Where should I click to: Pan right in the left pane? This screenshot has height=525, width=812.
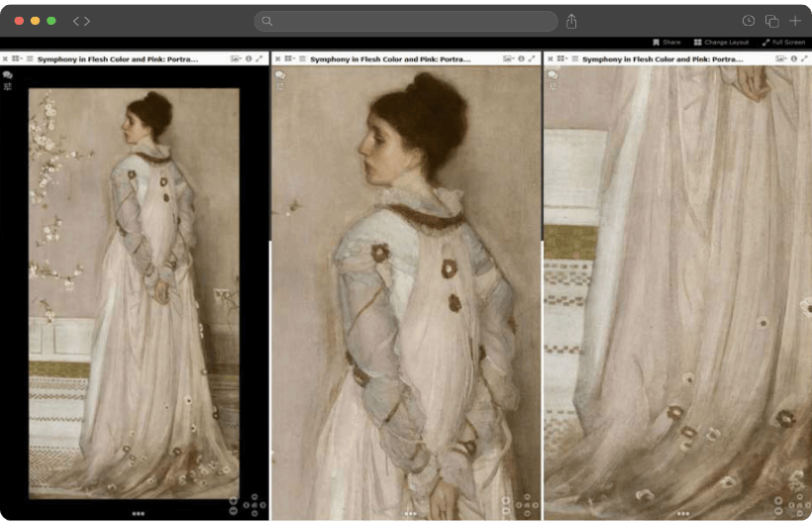tap(263, 505)
